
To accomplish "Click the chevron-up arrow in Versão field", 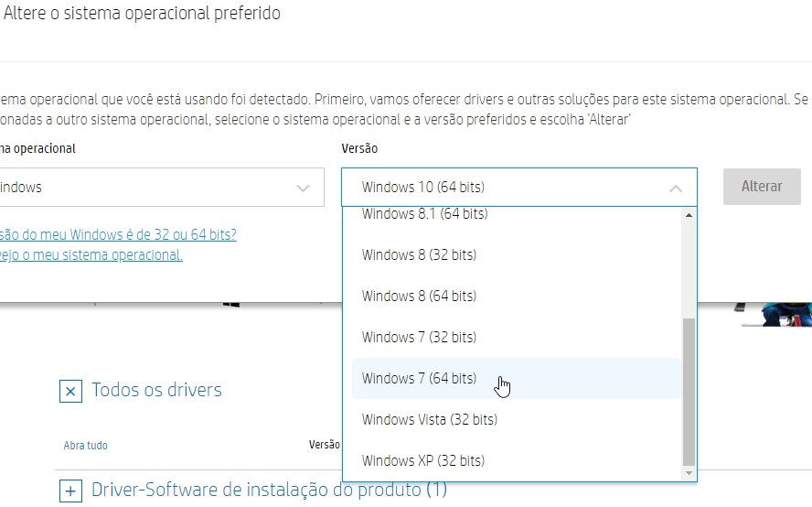I will [x=675, y=189].
